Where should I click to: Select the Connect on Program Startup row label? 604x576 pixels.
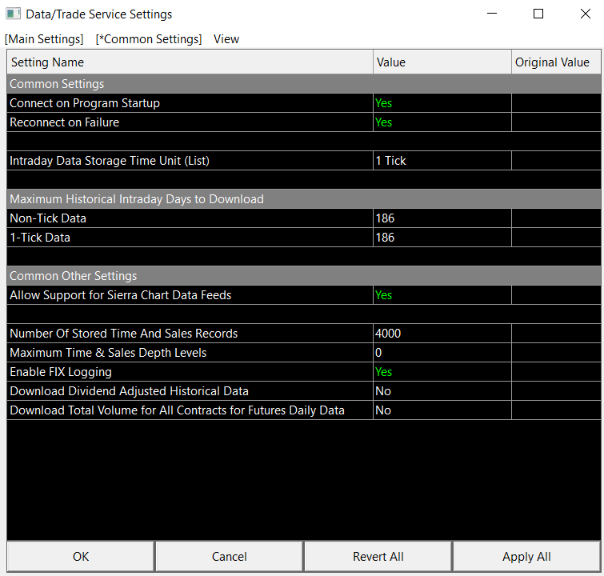[84, 103]
